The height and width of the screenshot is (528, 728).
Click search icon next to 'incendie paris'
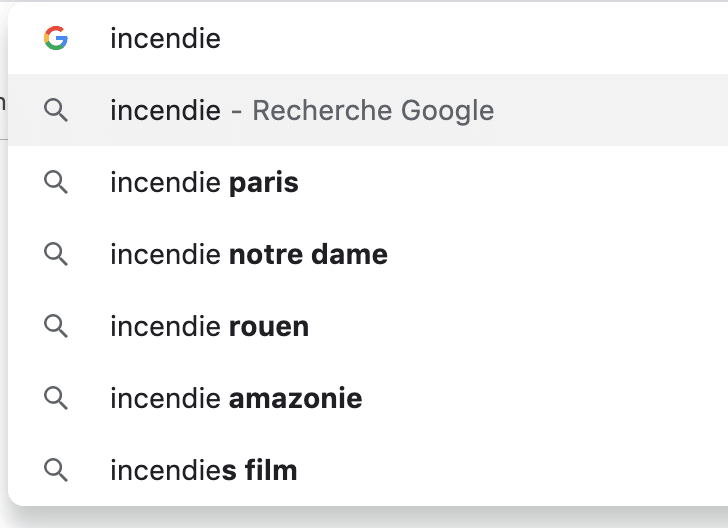pyautogui.click(x=56, y=182)
